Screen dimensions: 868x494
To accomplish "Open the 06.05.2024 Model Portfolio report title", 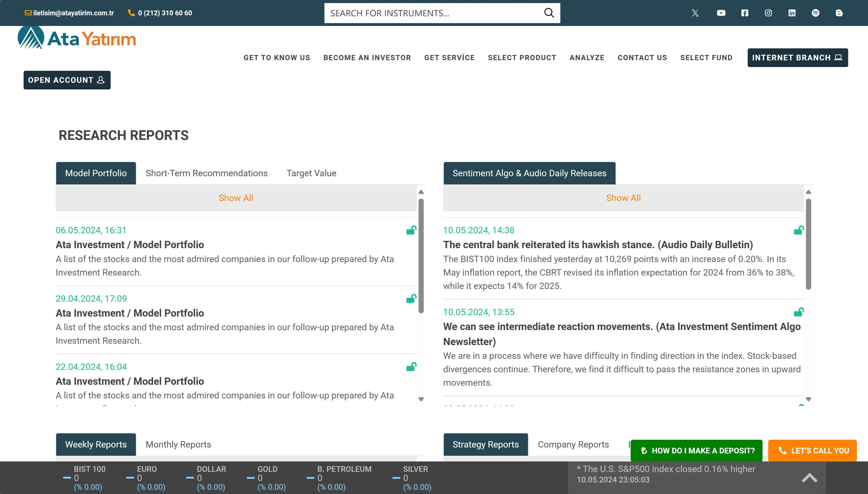I will [130, 245].
